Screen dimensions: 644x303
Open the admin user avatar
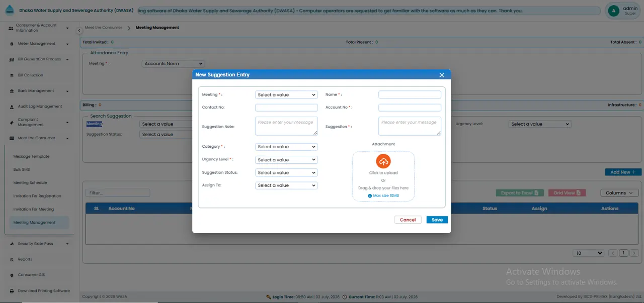coord(613,11)
